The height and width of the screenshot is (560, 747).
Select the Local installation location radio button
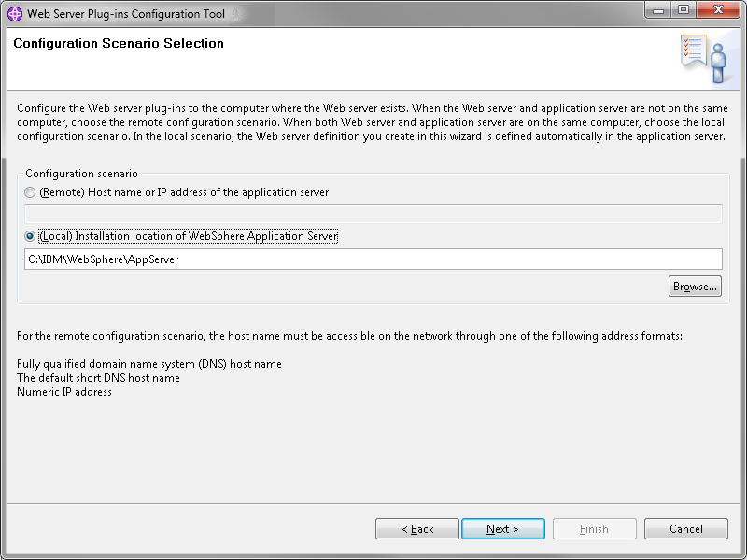[30, 236]
